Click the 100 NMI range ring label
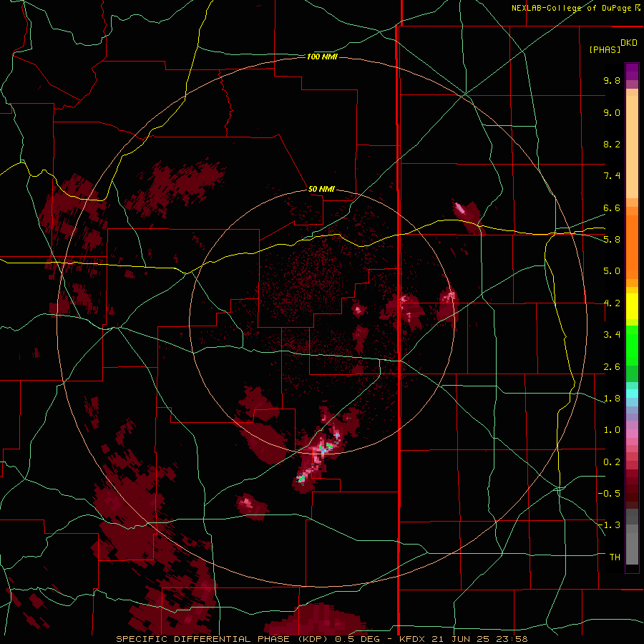 click(x=322, y=57)
